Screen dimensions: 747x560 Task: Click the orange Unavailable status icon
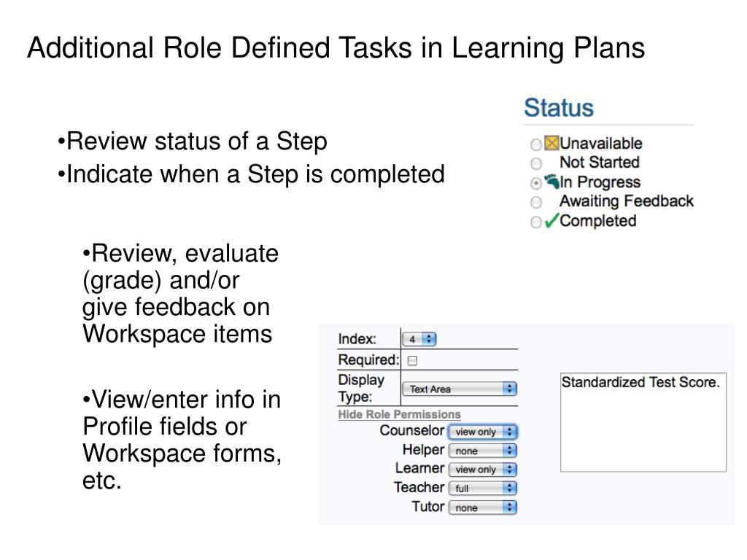tap(551, 144)
